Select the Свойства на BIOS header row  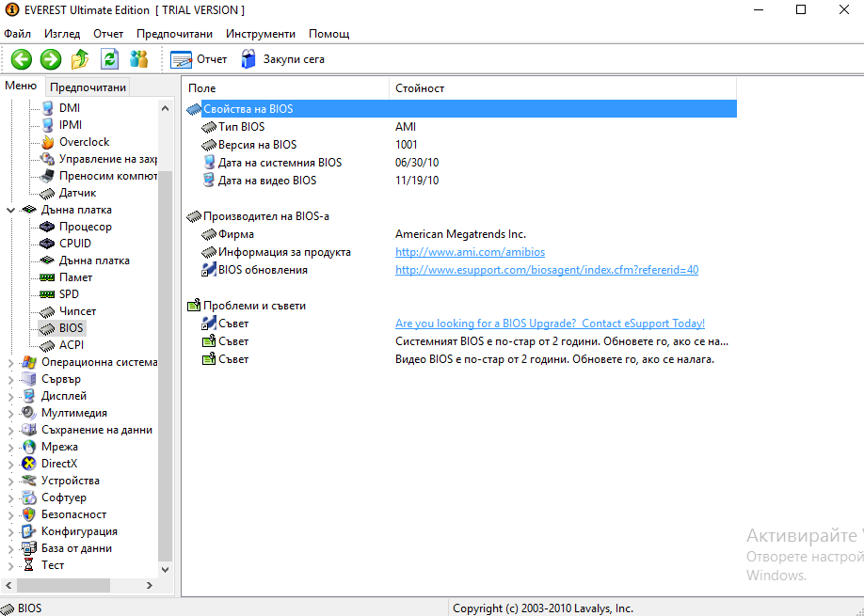click(461, 109)
